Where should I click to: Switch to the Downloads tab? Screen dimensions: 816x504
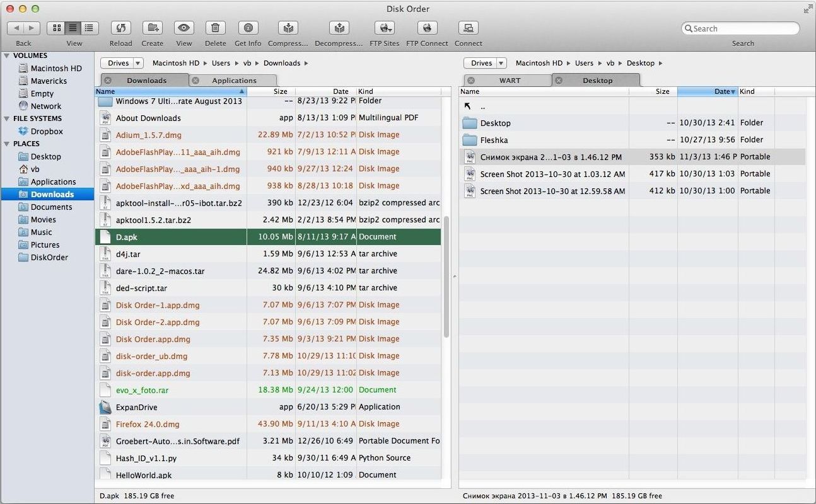click(146, 81)
